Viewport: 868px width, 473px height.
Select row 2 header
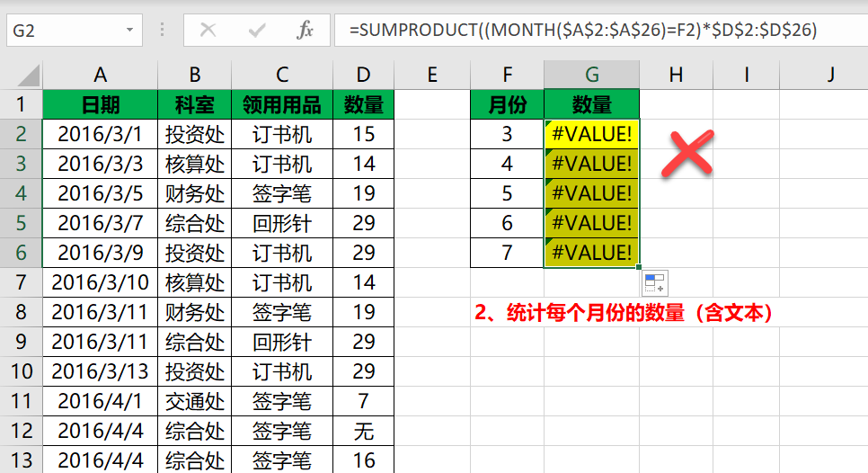tap(21, 134)
